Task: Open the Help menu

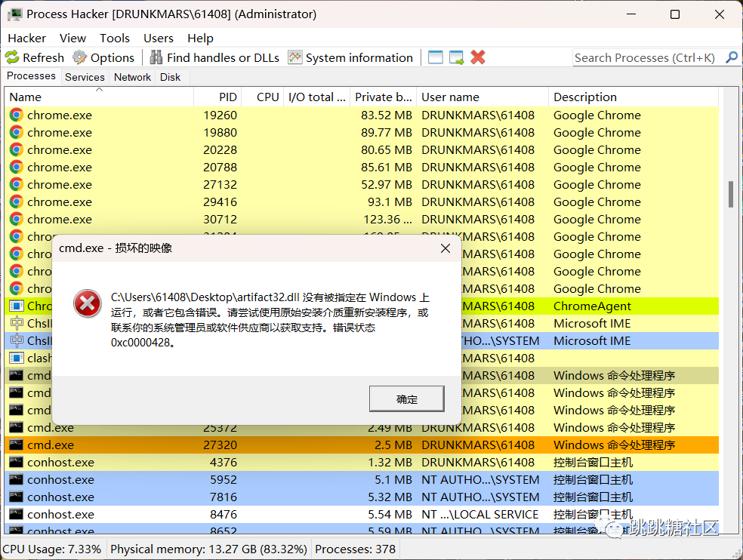Action: 200,38
